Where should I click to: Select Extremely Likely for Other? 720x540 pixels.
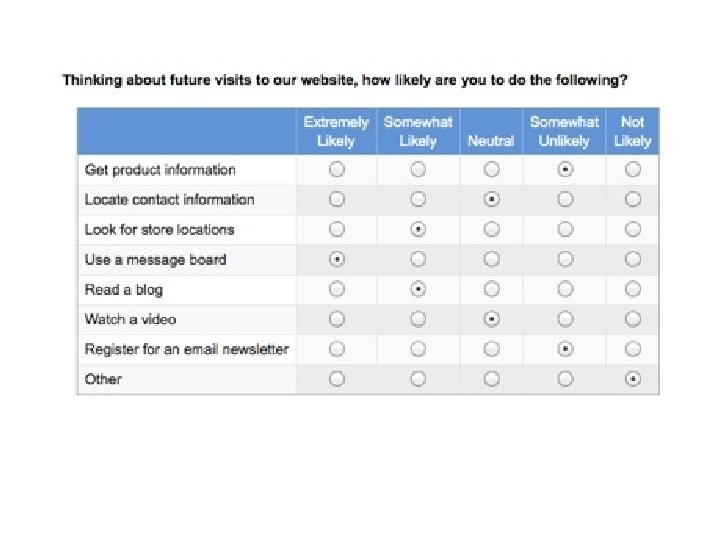coord(337,379)
